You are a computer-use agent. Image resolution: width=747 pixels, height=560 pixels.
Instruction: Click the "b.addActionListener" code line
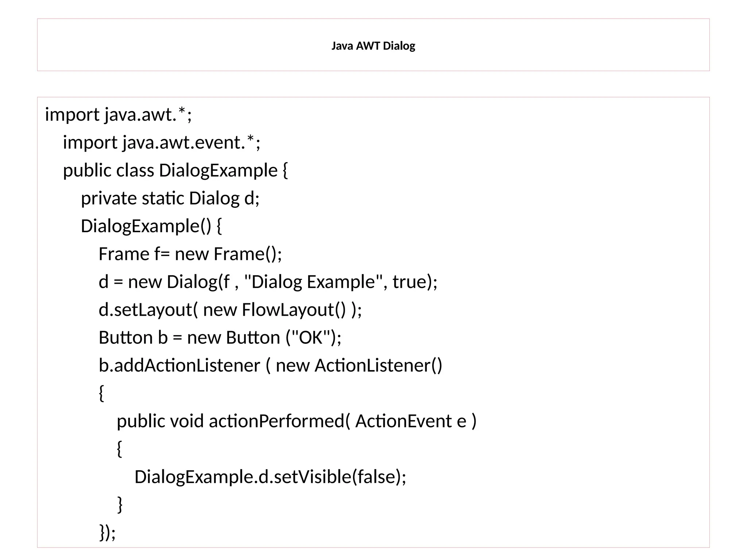[270, 366]
